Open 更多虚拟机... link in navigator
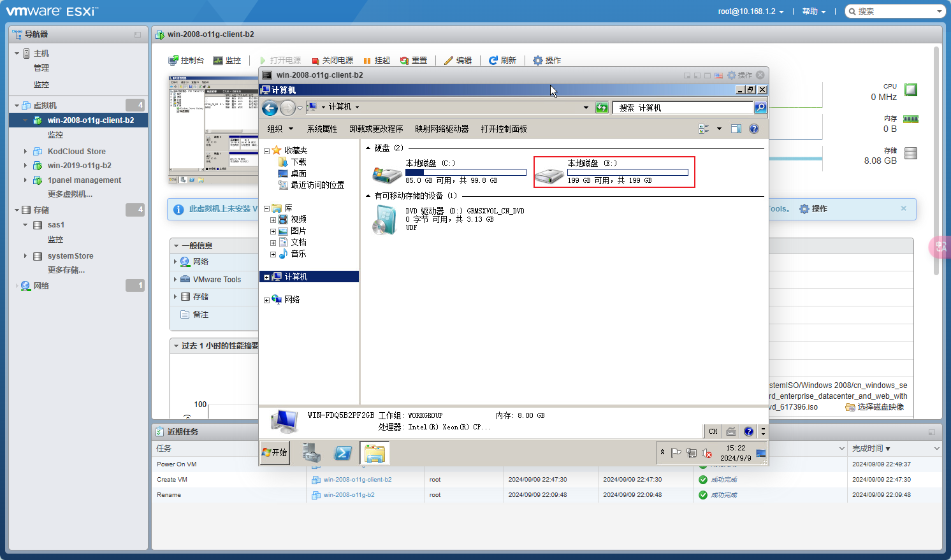 pos(70,194)
